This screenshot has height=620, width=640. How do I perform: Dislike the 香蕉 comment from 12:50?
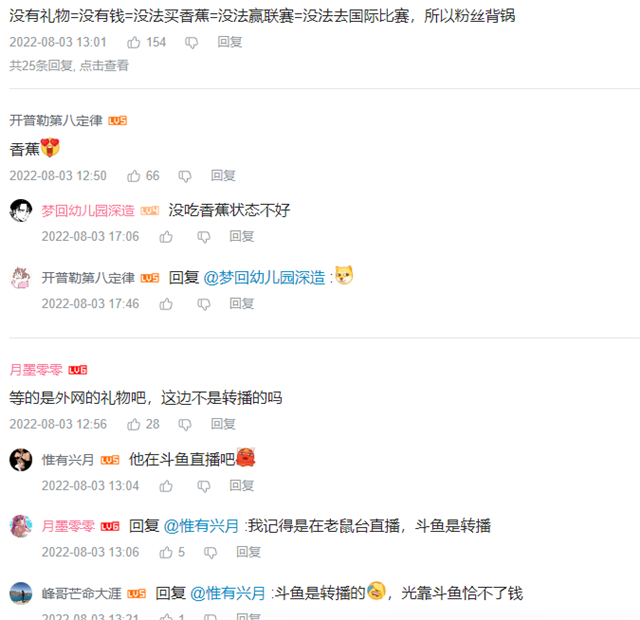tap(185, 176)
